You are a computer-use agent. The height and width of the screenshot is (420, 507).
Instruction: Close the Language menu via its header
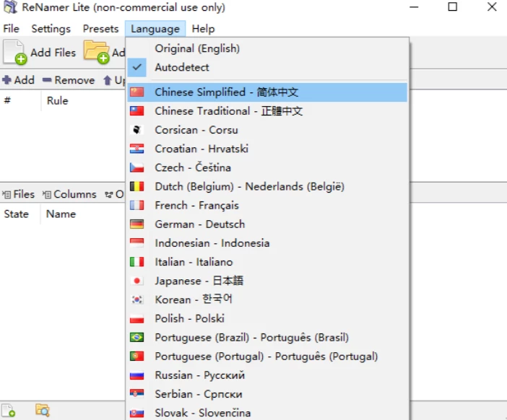(155, 29)
